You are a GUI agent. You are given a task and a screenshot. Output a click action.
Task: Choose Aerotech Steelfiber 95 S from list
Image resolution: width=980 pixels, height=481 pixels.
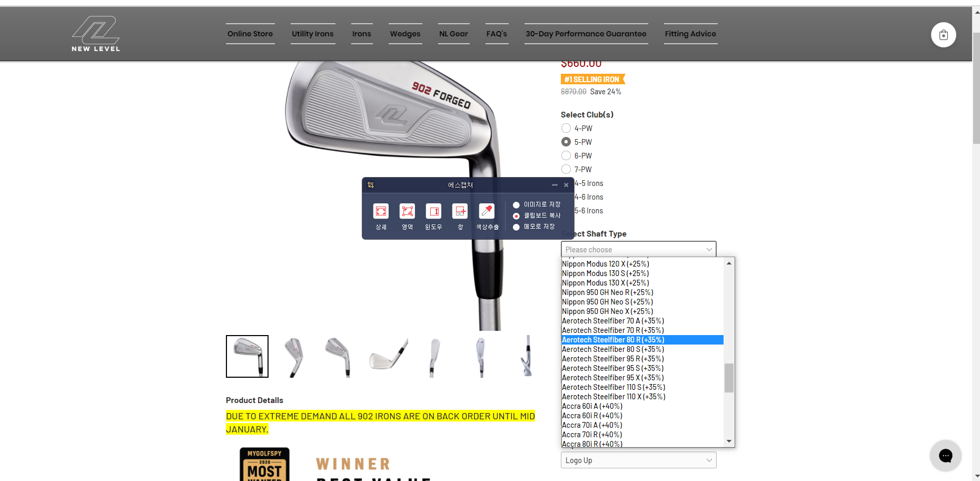612,368
